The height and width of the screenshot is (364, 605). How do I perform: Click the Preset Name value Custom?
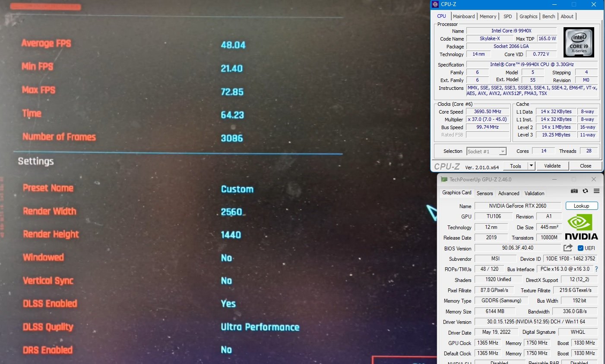pos(237,189)
